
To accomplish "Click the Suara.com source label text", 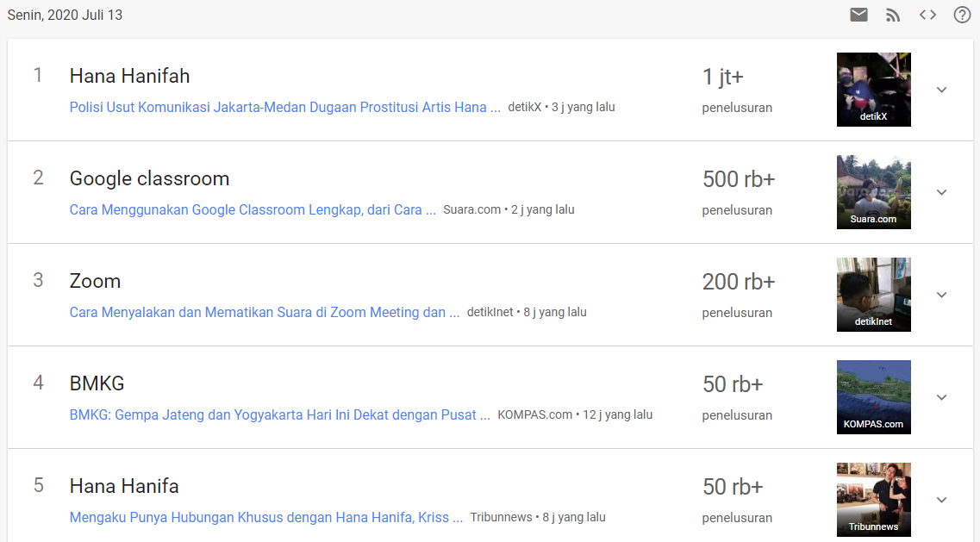I will pos(471,210).
